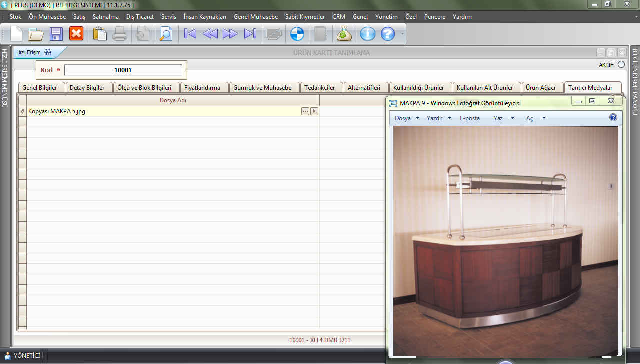Expand the Yazdır dropdown menu
This screenshot has width=640, height=364.
pos(439,118)
